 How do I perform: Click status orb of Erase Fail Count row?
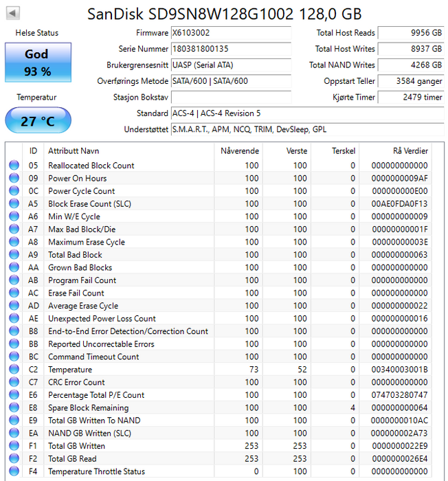click(14, 293)
